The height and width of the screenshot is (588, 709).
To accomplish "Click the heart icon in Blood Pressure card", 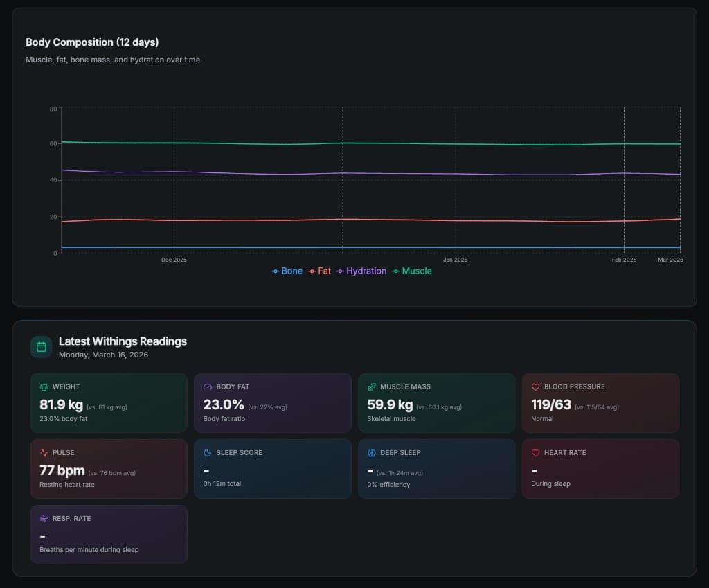I will (535, 387).
